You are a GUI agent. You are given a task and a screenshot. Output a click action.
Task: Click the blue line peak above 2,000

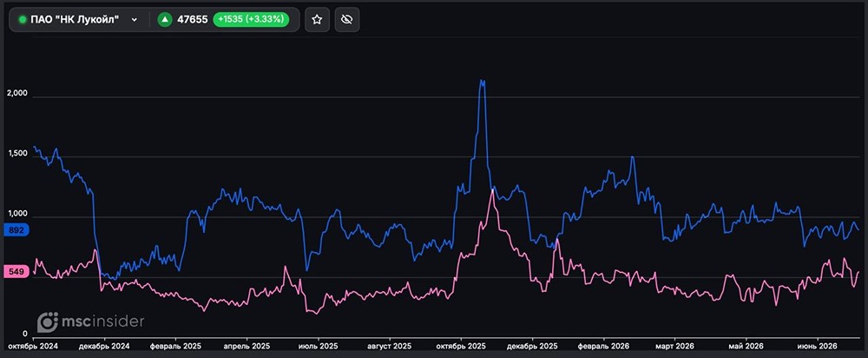coord(482,82)
